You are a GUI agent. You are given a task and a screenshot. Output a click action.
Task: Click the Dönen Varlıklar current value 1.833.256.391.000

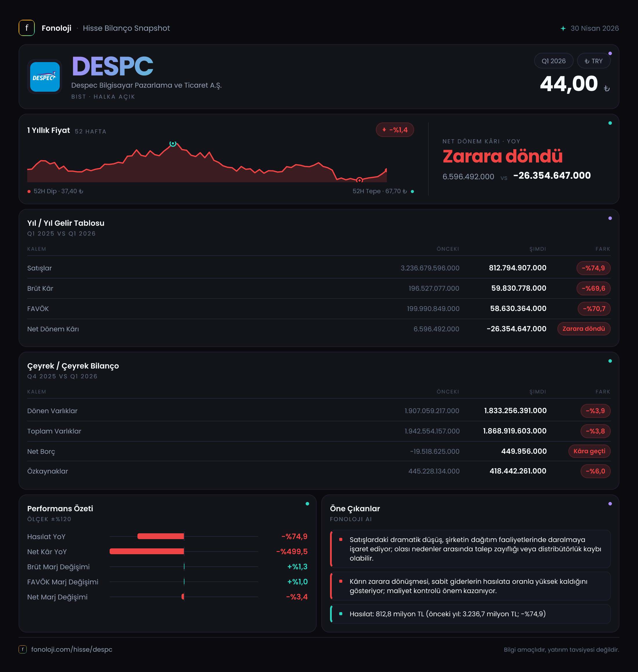(x=515, y=411)
